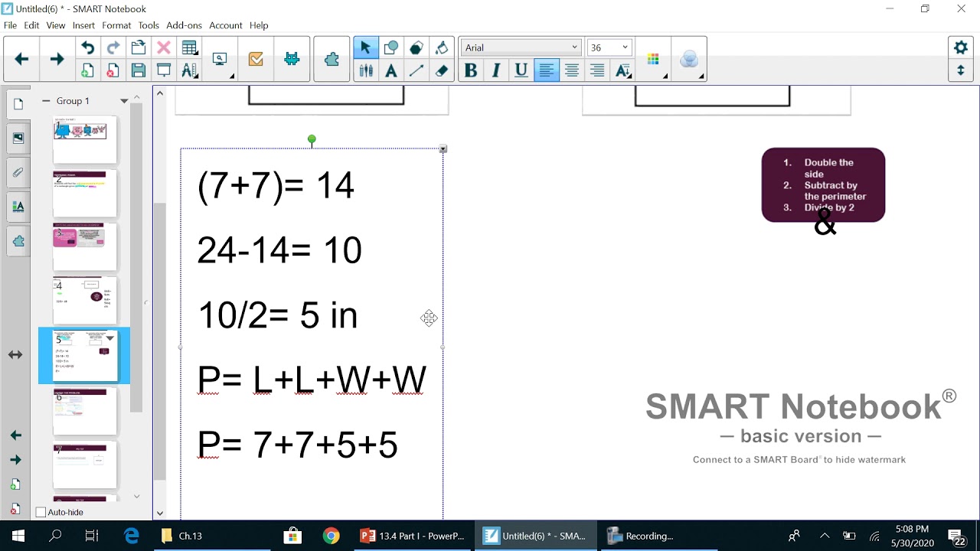Image resolution: width=980 pixels, height=551 pixels.
Task: Open the transparency settings
Action: [689, 60]
